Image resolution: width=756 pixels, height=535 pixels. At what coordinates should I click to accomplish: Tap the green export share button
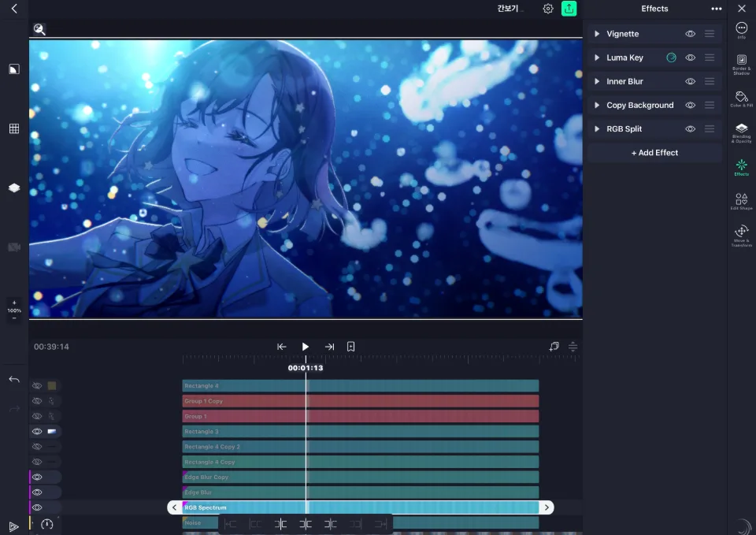[569, 9]
